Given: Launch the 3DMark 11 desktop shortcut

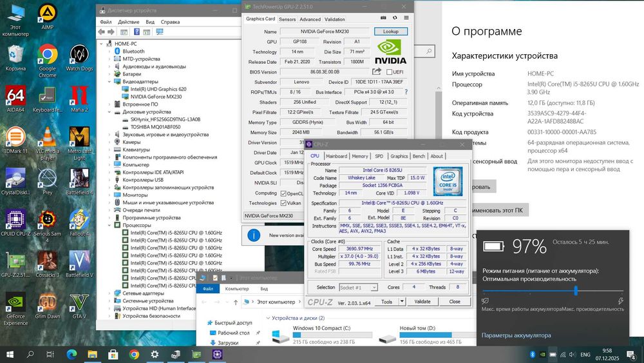Looking at the screenshot, I should [x=15, y=140].
